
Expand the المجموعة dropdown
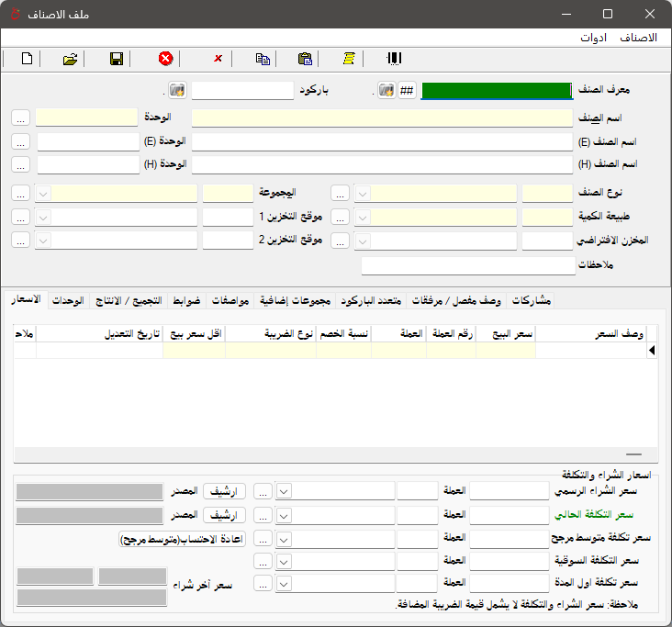(43, 194)
